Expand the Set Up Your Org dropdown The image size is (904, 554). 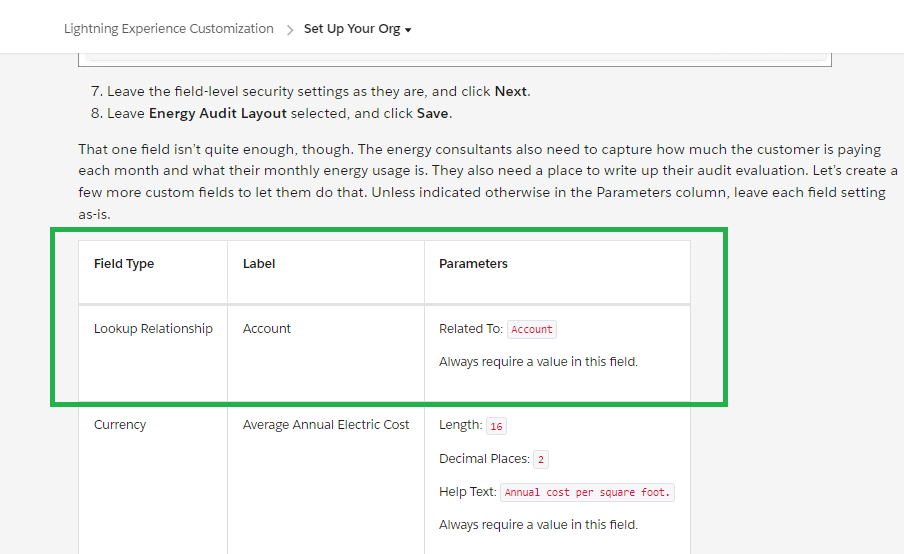tap(357, 29)
